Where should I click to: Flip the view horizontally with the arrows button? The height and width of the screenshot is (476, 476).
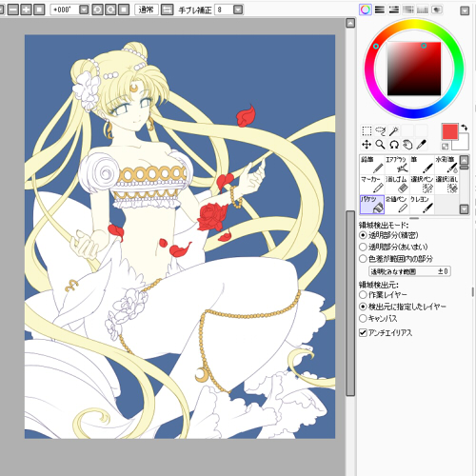(167, 10)
